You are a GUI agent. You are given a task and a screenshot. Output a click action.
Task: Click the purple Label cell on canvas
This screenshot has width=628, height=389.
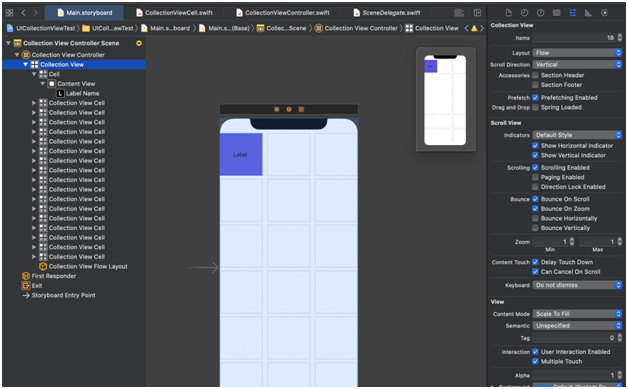241,155
